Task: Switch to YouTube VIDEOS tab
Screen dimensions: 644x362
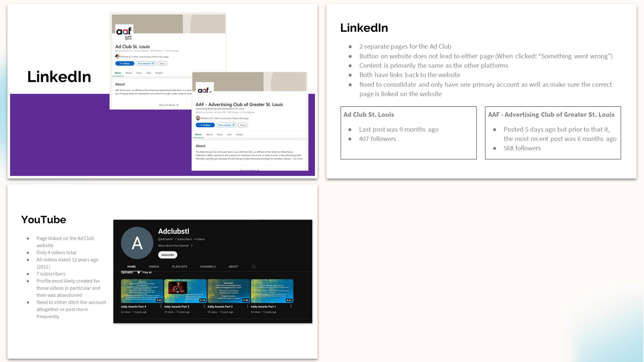Action: click(x=154, y=267)
